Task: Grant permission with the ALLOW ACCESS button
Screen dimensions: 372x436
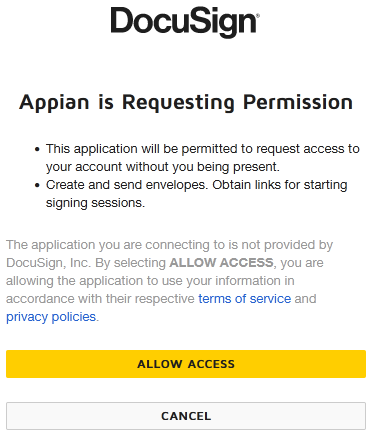Action: (186, 364)
